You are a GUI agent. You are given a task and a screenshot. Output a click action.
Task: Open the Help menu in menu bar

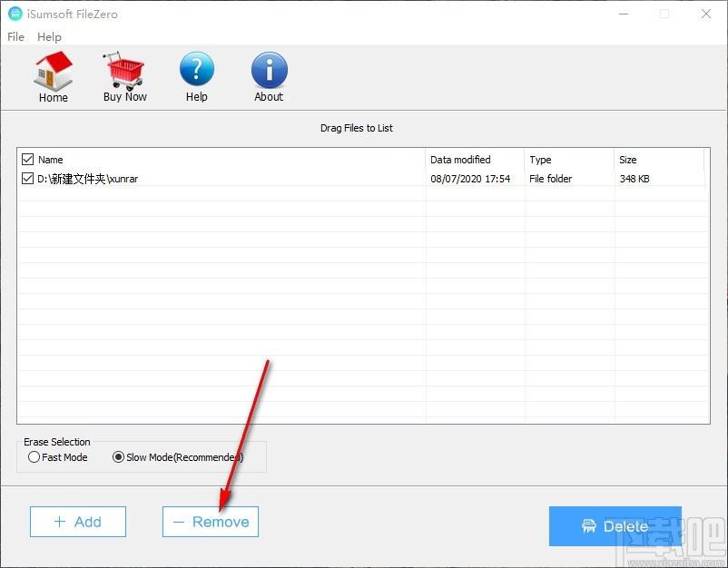(49, 36)
